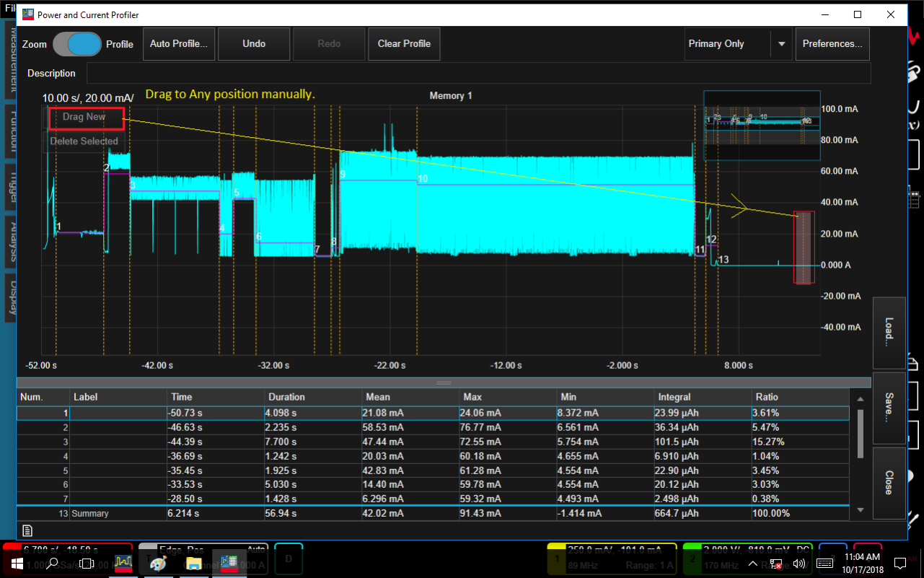Click the dropdown arrow beside Primary Only

(781, 44)
